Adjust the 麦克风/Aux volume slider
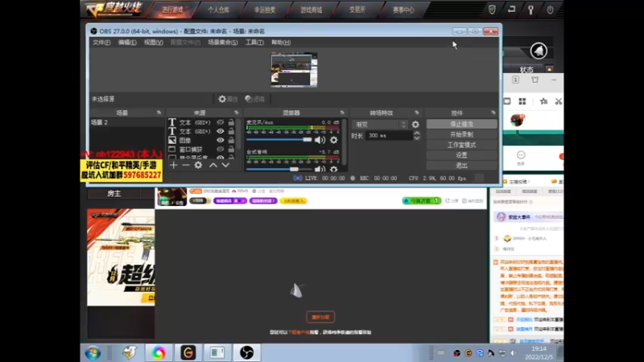Image resolution: width=644 pixels, height=362 pixels. click(x=279, y=140)
